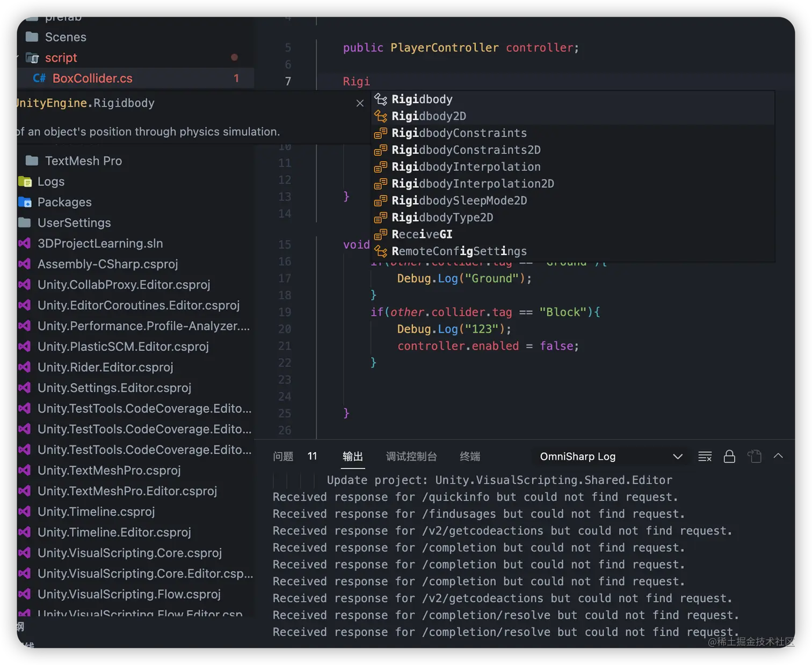Open Unity.TextMeshPro.Editor.csproj file
Screen dimensions: 812x665
point(135,491)
